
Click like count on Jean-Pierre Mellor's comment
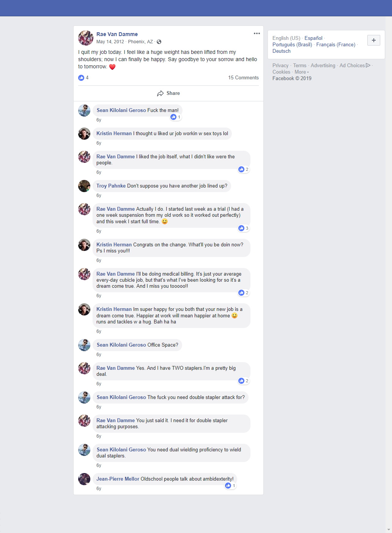click(x=234, y=486)
